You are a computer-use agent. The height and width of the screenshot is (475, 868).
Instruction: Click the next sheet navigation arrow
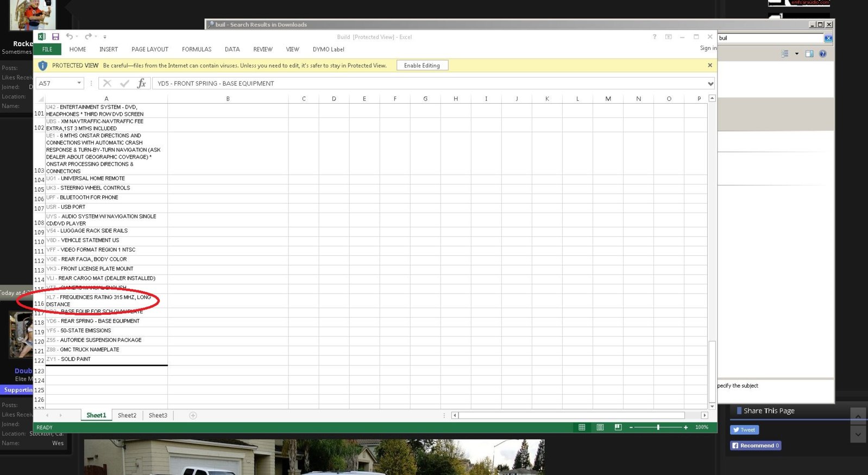tap(60, 415)
